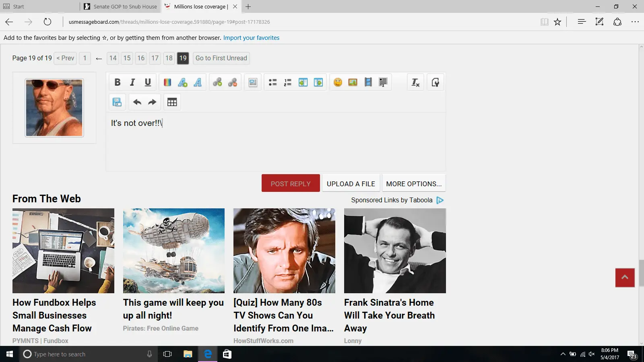Insert a numbered ordered list
This screenshot has height=362, width=644.
(x=288, y=82)
